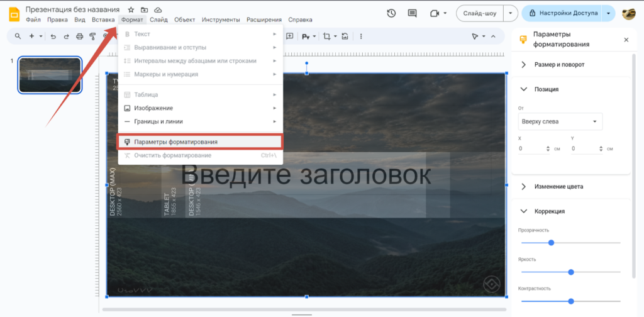Image resolution: width=644 pixels, height=317 pixels.
Task: Open pointer mode dropdown arrow
Action: tap(484, 36)
